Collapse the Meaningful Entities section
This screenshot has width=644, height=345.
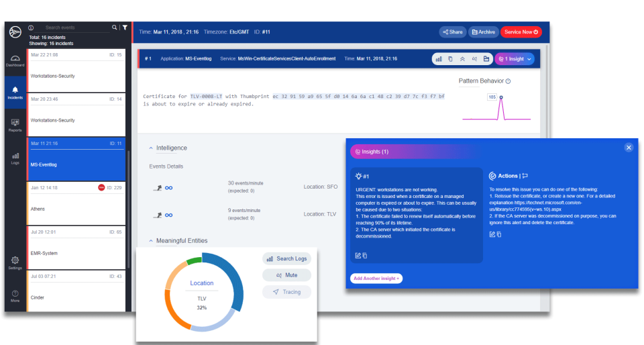(151, 241)
